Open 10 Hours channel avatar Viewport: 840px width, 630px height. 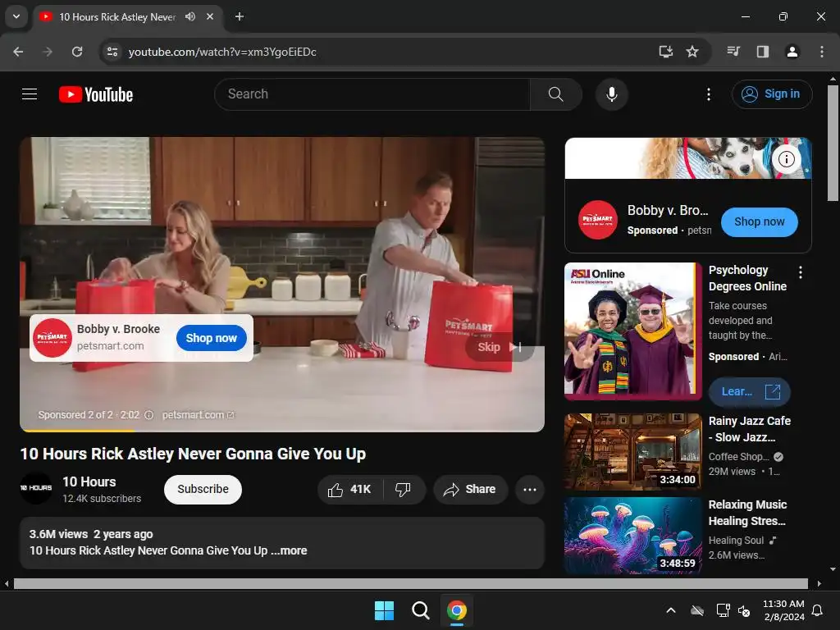pos(36,488)
